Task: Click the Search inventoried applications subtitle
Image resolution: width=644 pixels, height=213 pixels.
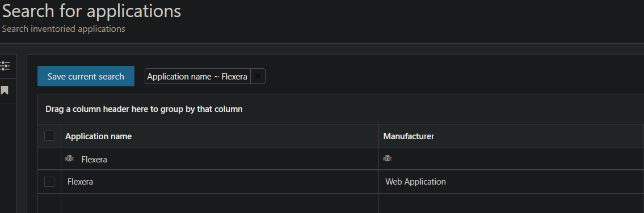Action: 64,29
